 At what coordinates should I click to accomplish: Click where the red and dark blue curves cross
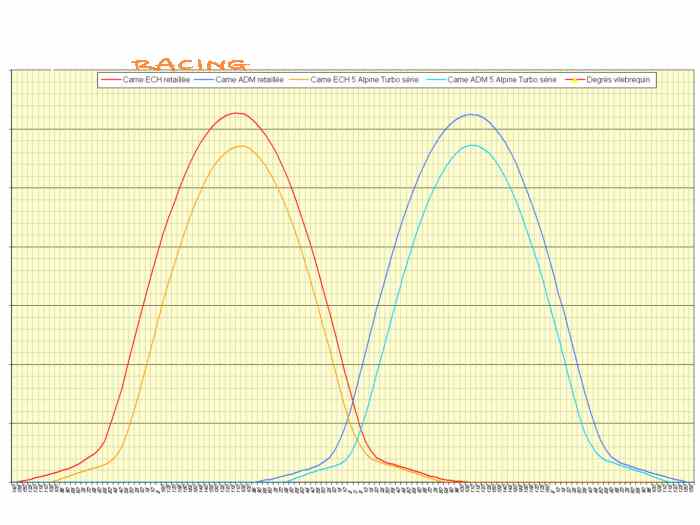tap(355, 400)
